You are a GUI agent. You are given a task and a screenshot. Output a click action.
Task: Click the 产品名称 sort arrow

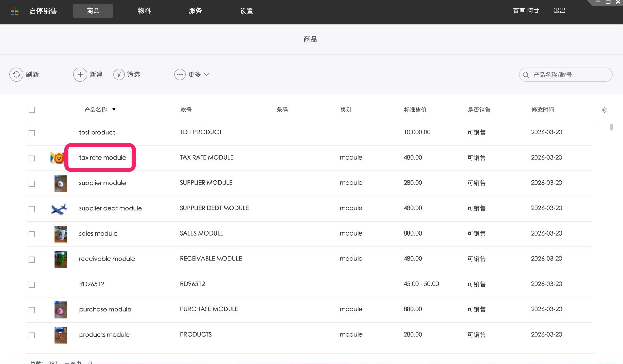click(114, 110)
